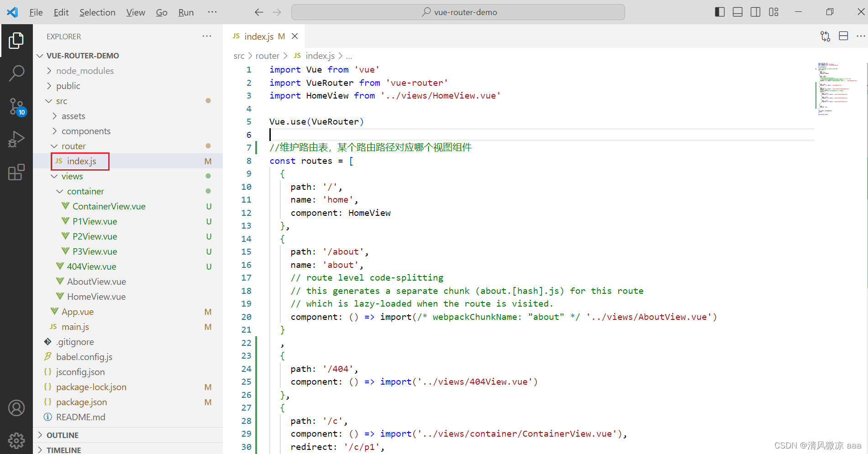
Task: Close the index.js editor tab
Action: [x=295, y=36]
